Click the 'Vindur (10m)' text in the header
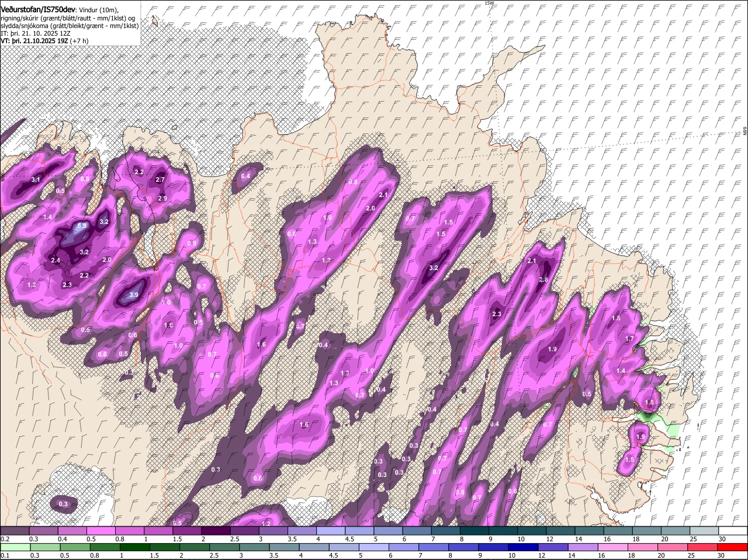Image resolution: width=748 pixels, height=560 pixels. tap(99, 10)
